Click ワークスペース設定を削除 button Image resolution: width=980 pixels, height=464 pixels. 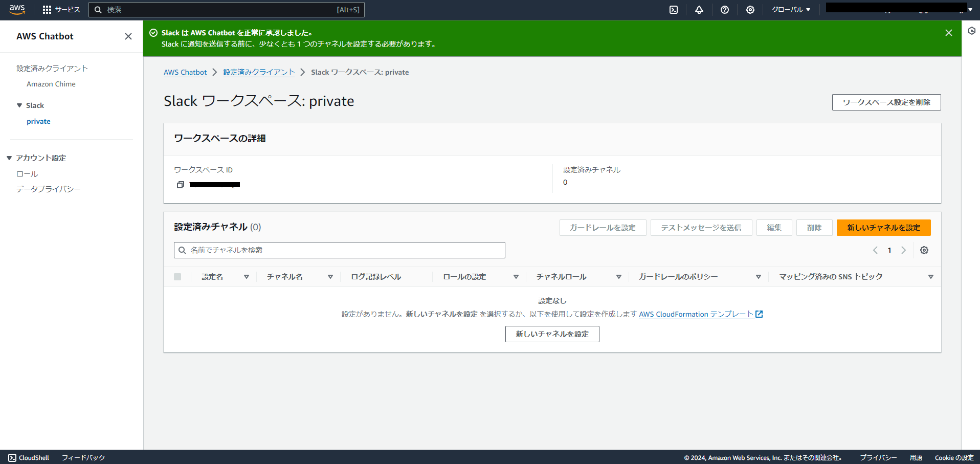coord(886,102)
